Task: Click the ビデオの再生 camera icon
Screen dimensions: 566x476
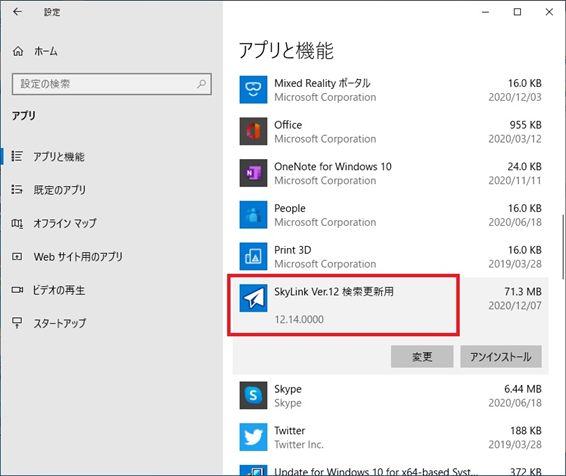Action: click(17, 290)
